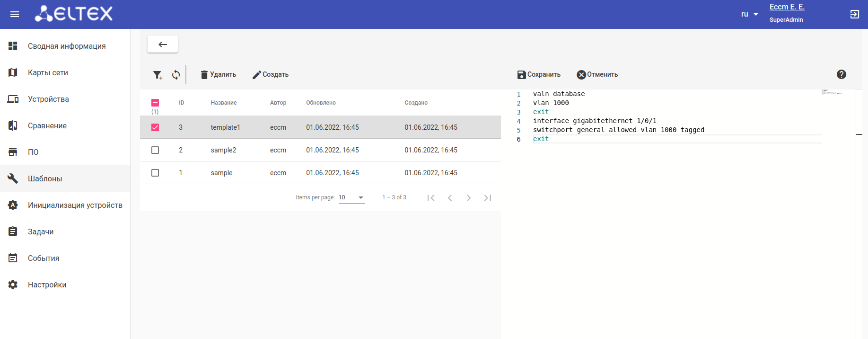Jump to last page icon
The image size is (868, 339).
point(488,198)
